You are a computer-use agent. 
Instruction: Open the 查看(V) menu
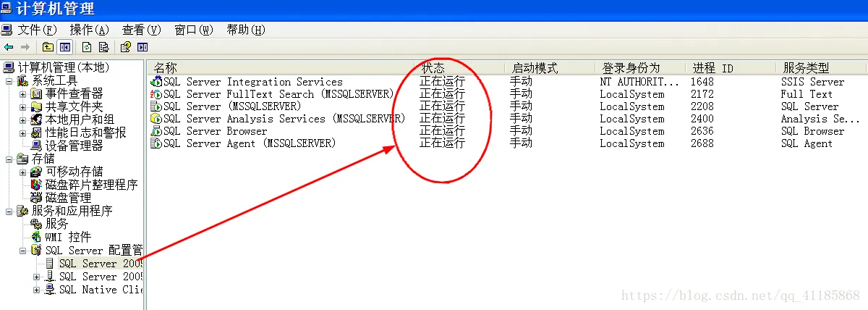pyautogui.click(x=142, y=30)
